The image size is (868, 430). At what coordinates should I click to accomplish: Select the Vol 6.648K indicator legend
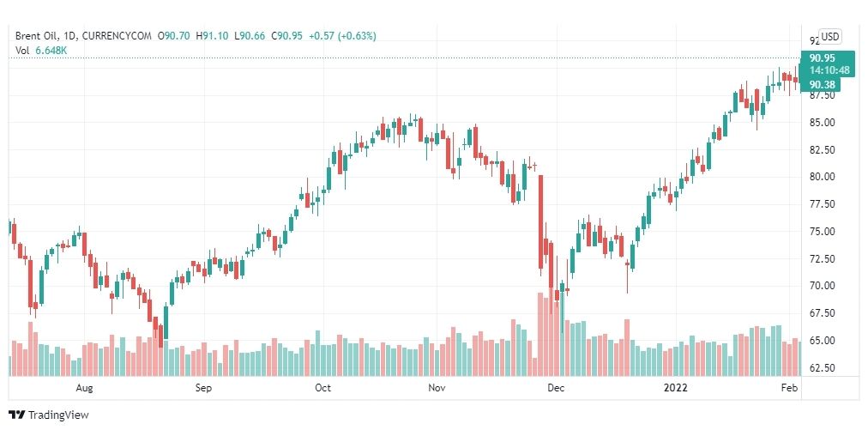coord(41,50)
